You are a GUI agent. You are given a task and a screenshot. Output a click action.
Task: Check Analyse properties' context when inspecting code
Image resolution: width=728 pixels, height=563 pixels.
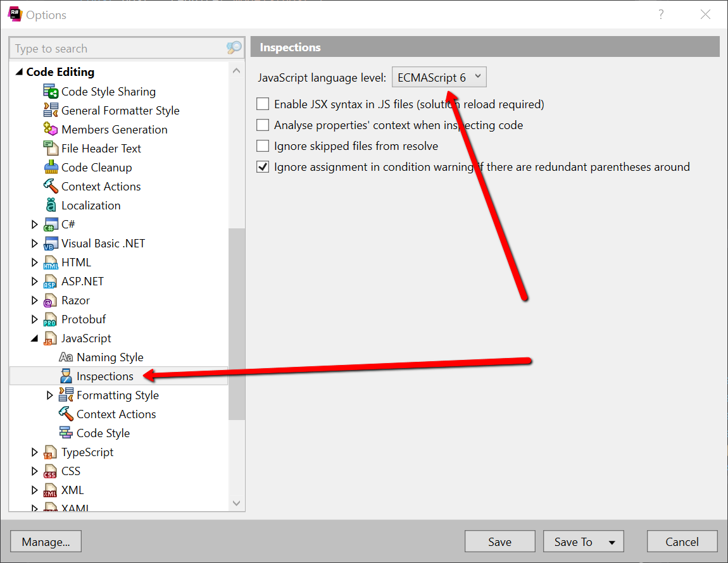pyautogui.click(x=263, y=125)
